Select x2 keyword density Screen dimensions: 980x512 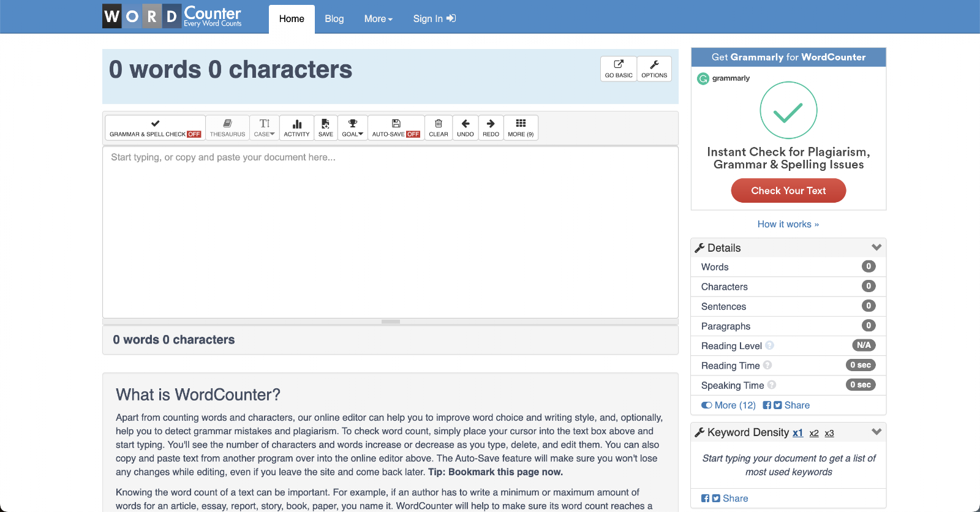(814, 433)
